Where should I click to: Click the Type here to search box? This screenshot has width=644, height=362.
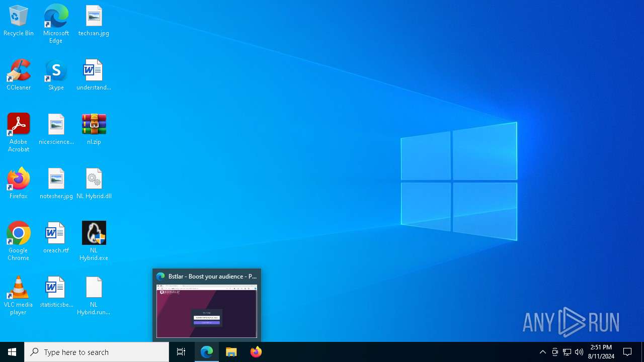pos(97,352)
